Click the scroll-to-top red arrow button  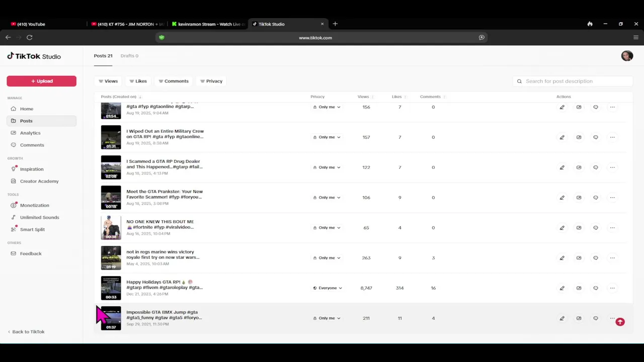tap(620, 322)
